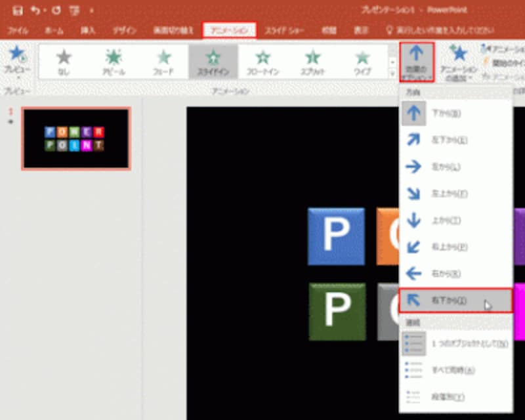Click the Undo arrow in the title bar

[35, 10]
